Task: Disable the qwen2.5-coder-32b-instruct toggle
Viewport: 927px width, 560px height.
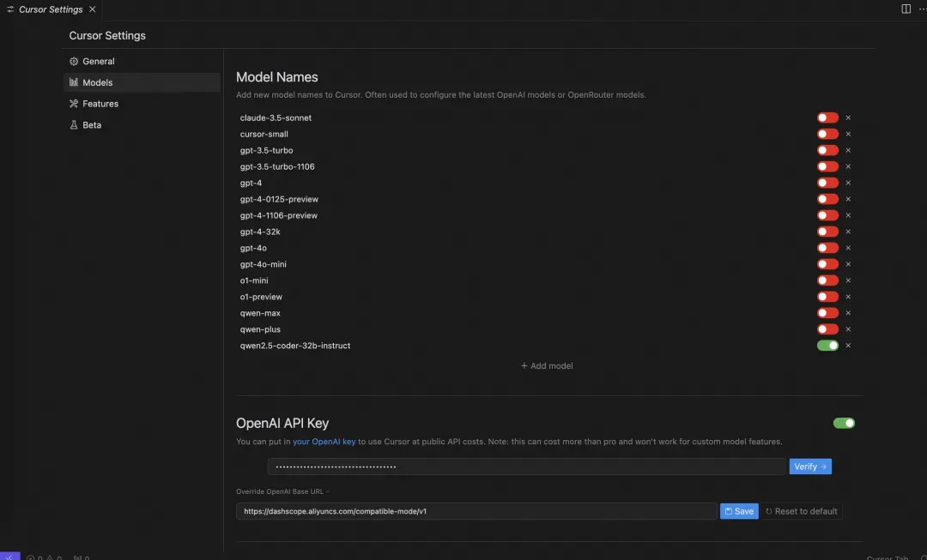Action: 827,346
